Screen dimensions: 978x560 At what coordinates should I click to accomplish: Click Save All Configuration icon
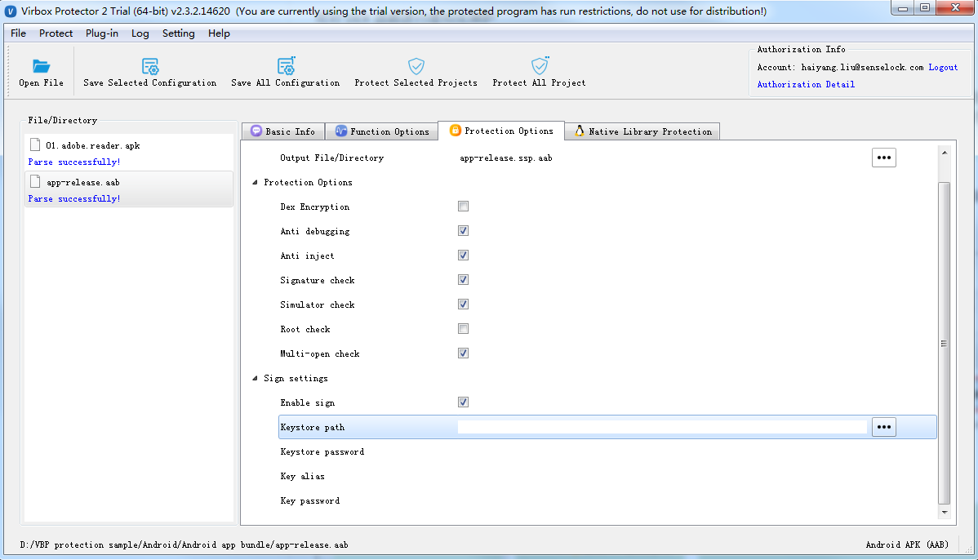click(x=286, y=65)
